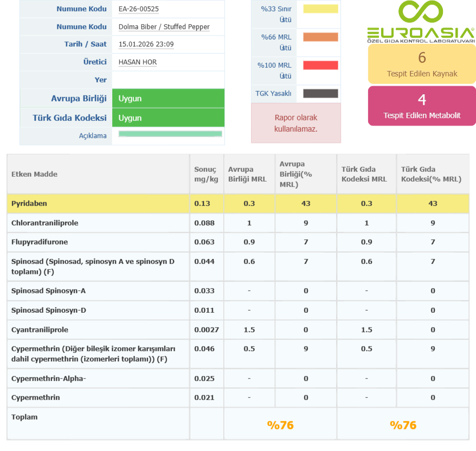Viewport: 476px width, 451px height.
Task: Click the orange %66 MRL Üstü swatch
Action: click(320, 37)
